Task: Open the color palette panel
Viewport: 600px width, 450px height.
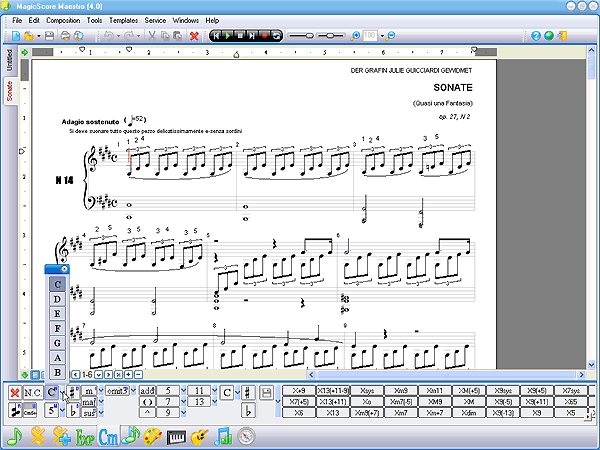Action: (153, 437)
